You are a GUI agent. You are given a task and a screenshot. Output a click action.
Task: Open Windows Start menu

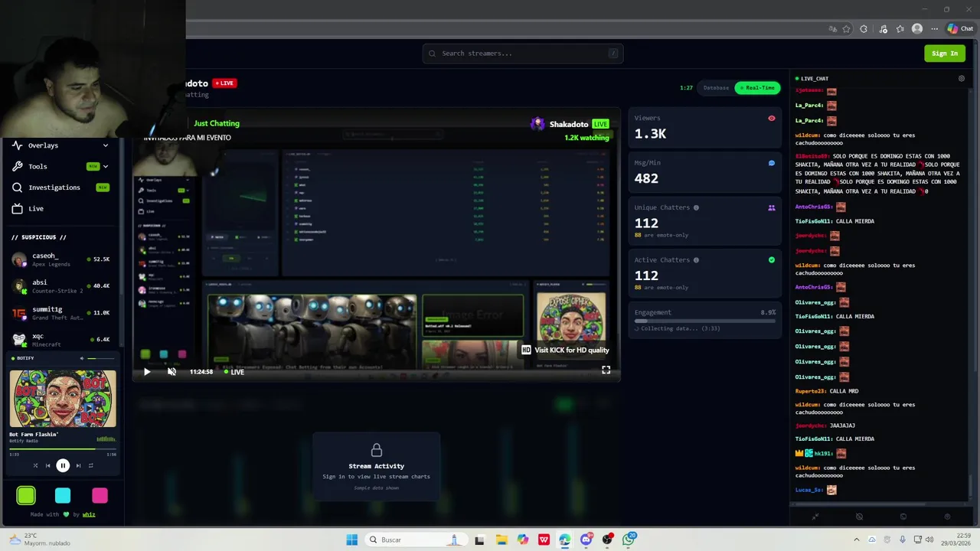(x=351, y=540)
